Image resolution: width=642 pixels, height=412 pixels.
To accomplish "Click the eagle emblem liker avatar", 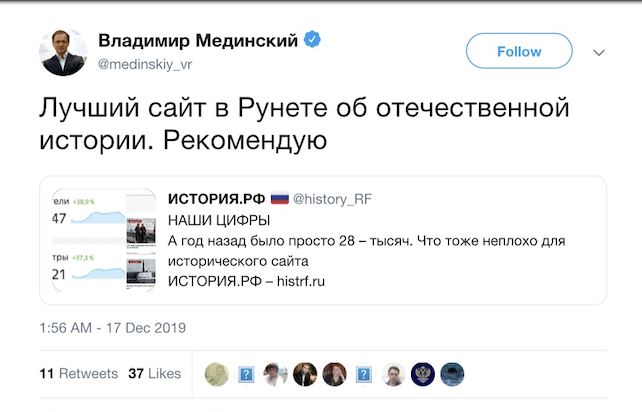I will [x=424, y=374].
